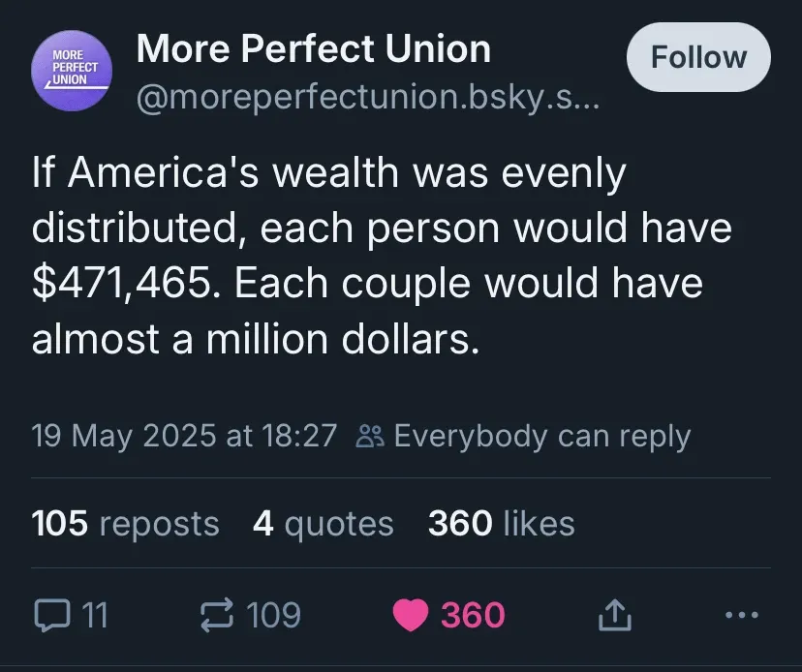Tap the share upload icon
Image resolution: width=802 pixels, height=672 pixels.
point(616,615)
